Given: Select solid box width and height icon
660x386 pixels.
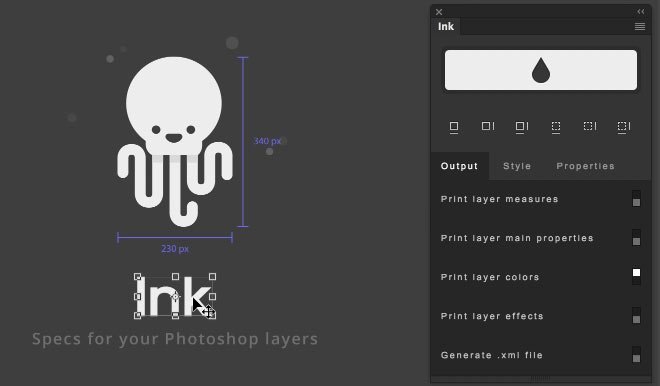Looking at the screenshot, I should [522, 127].
